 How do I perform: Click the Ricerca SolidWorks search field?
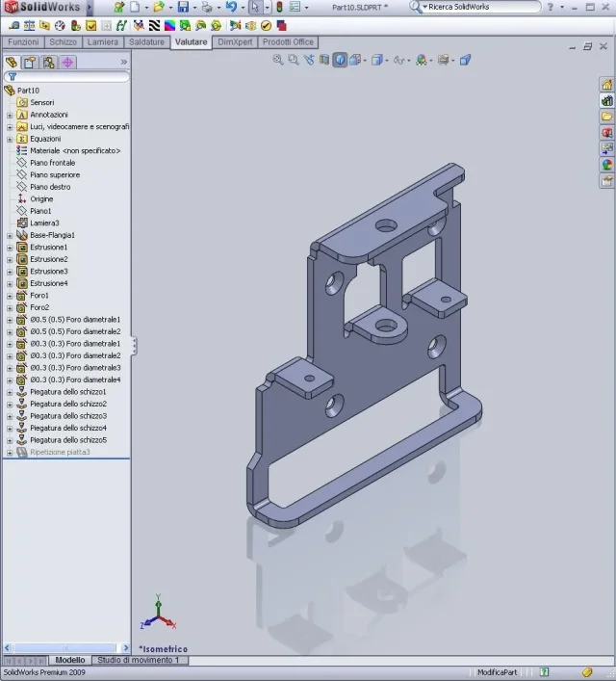pos(482,7)
